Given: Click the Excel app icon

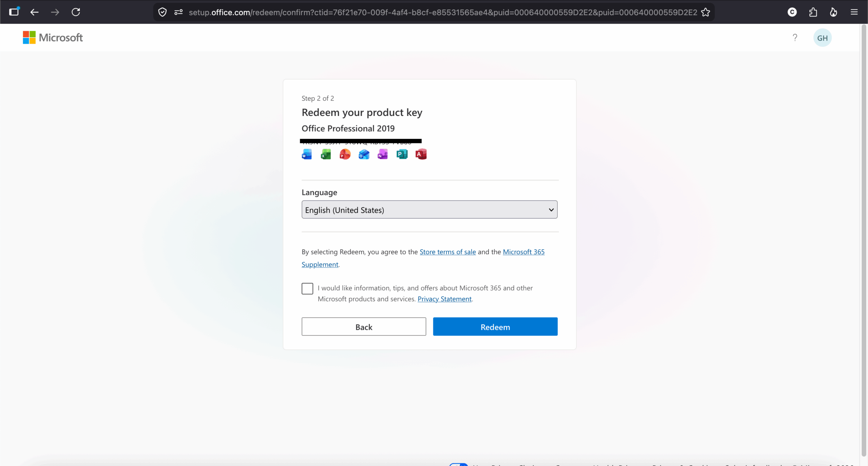Looking at the screenshot, I should [325, 155].
